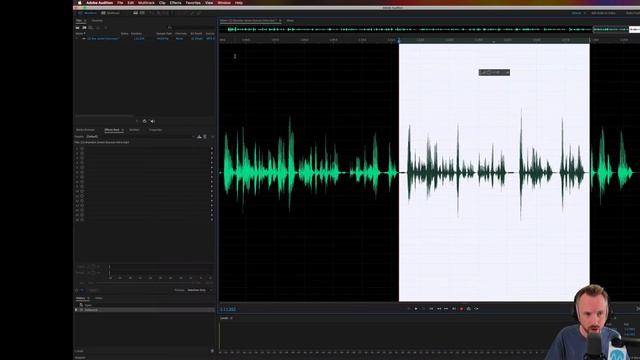Switch to the Media Browser tab
Viewport: 640px width, 360px height.
[85, 130]
